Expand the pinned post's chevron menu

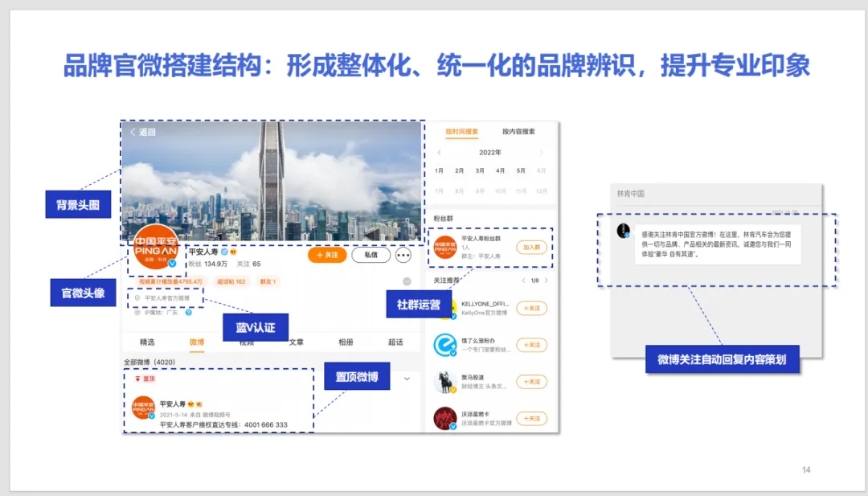click(x=407, y=379)
